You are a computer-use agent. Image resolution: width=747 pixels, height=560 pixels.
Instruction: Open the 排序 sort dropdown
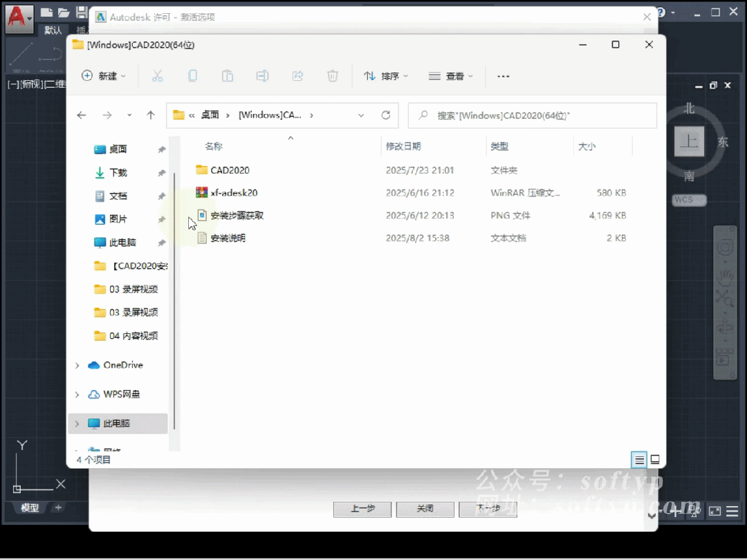386,76
